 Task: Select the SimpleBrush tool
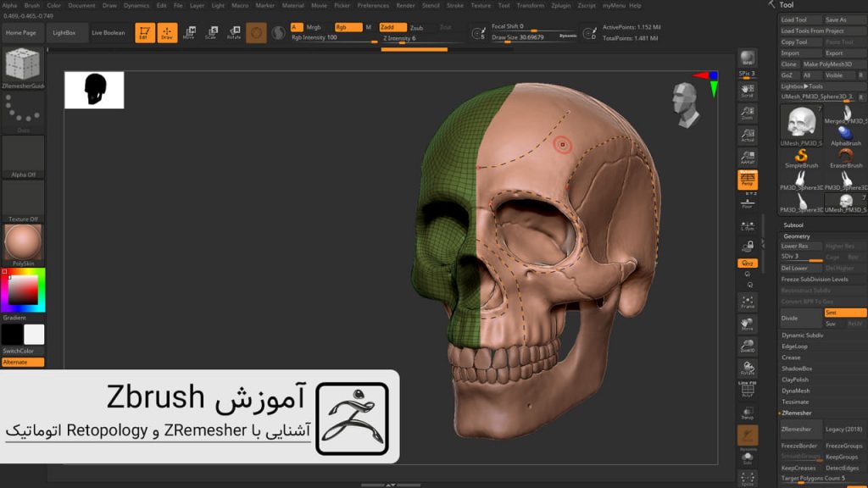[x=801, y=158]
